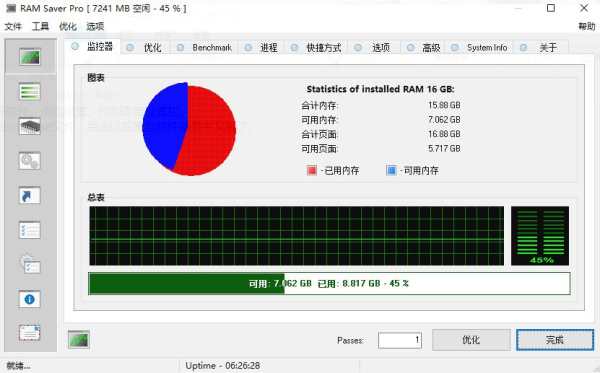Click the green memory usage progress bar

[x=329, y=283]
